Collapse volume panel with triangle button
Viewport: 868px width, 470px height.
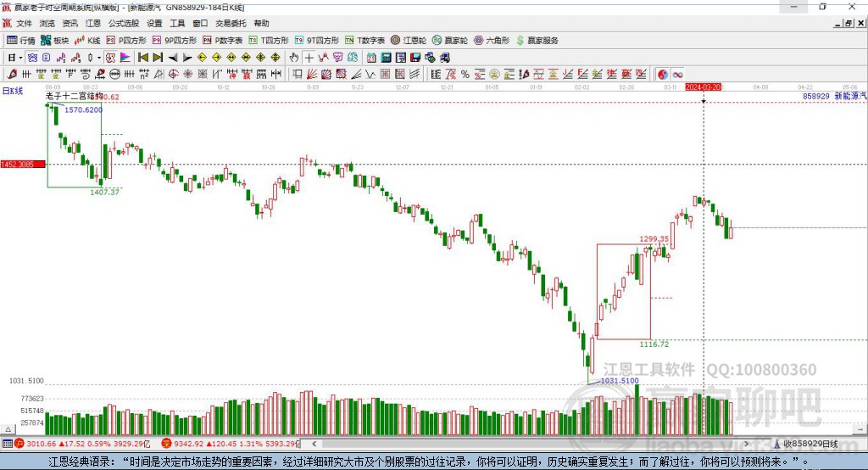[x=8, y=429]
